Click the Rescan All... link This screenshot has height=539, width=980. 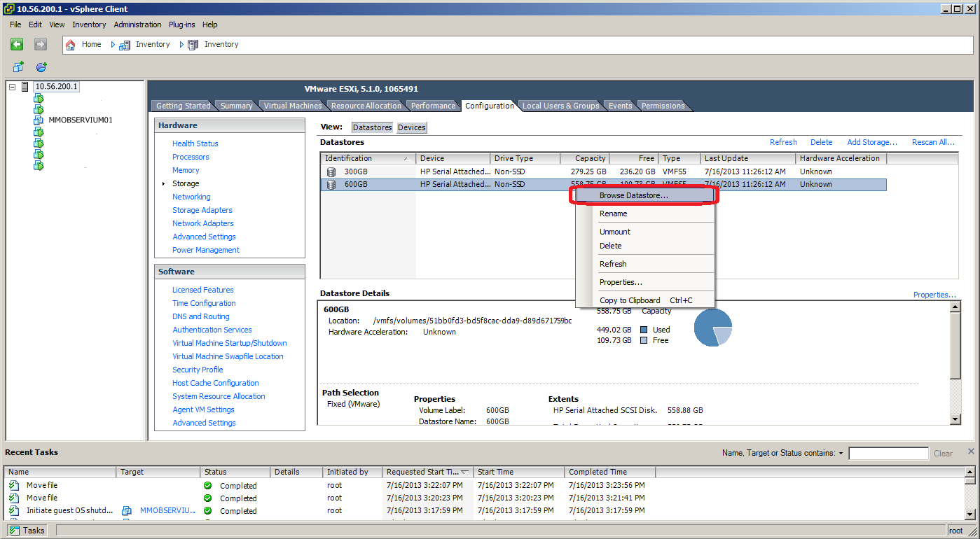click(933, 142)
